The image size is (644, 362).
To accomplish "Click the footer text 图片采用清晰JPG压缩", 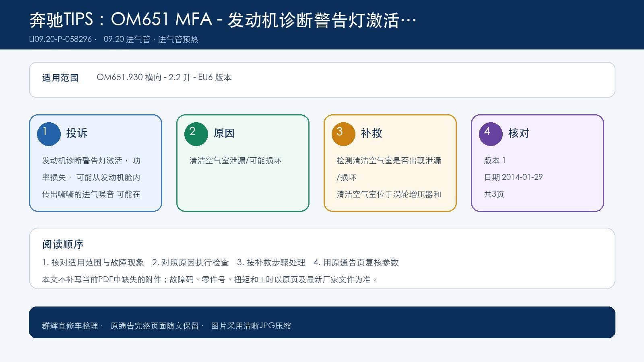I will (x=251, y=326).
